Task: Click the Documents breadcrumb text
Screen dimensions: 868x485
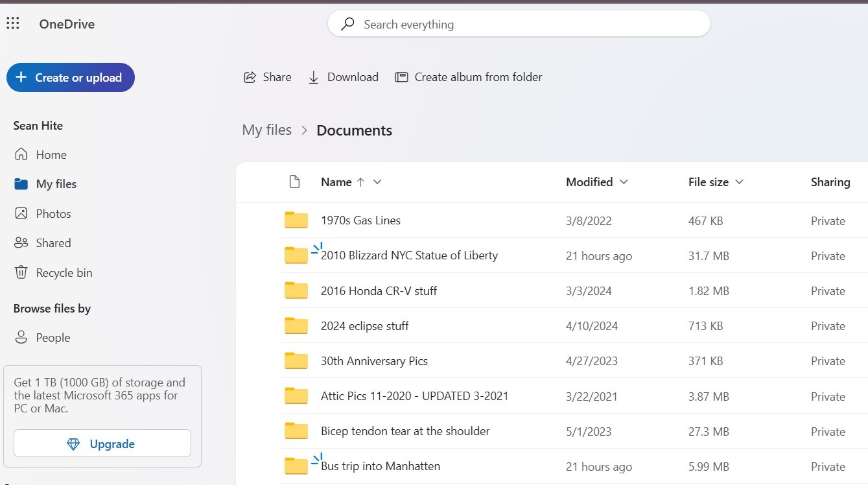Action: tap(354, 130)
